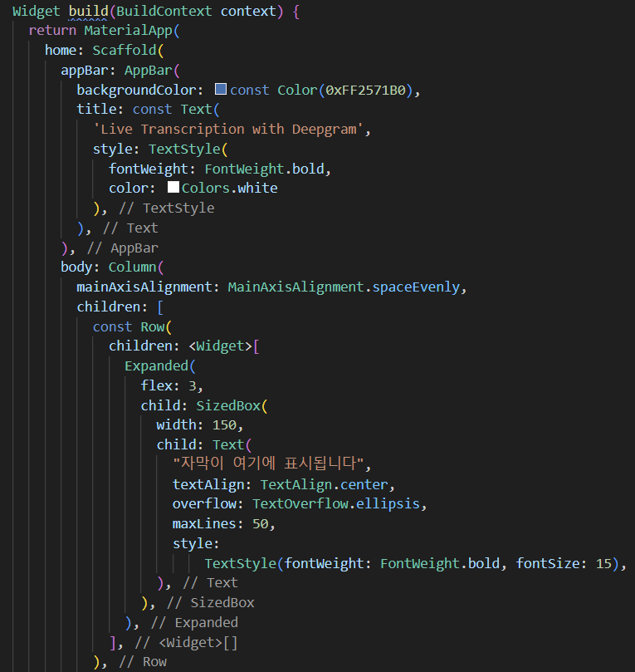The height and width of the screenshot is (672, 635).
Task: Click the 'return' keyword
Action: point(52,31)
